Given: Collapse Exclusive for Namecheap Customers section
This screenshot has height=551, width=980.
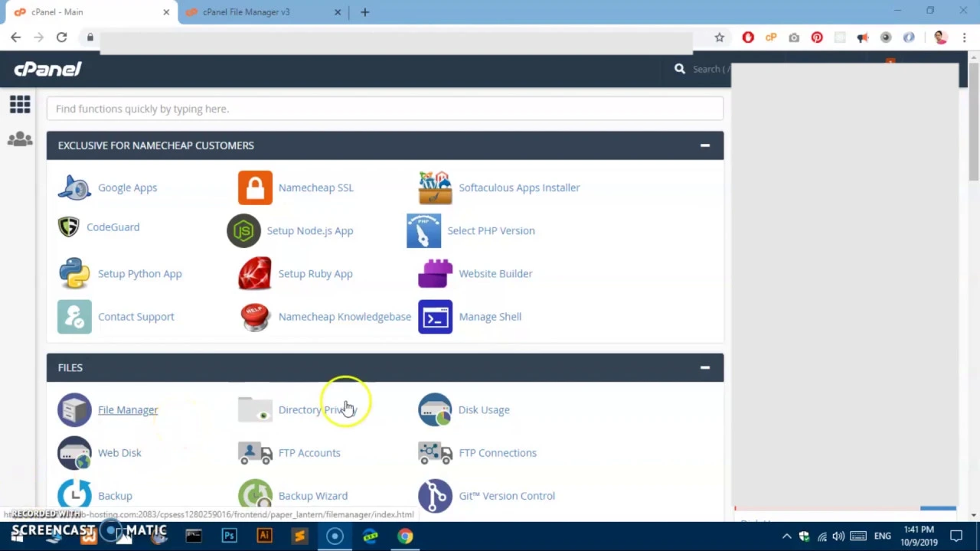Looking at the screenshot, I should [x=704, y=145].
